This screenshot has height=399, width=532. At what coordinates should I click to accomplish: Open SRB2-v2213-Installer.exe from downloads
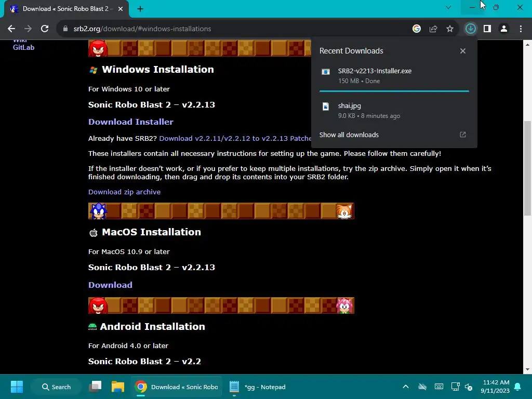tap(394, 76)
